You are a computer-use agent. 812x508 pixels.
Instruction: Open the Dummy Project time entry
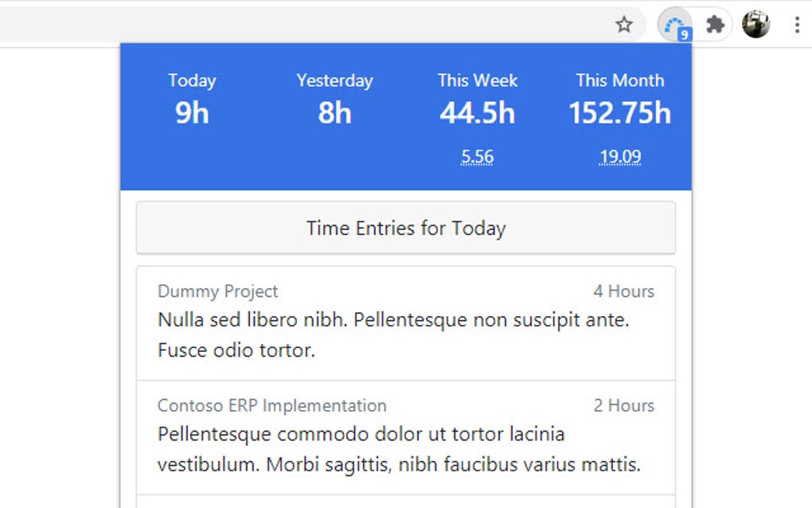[x=406, y=323]
